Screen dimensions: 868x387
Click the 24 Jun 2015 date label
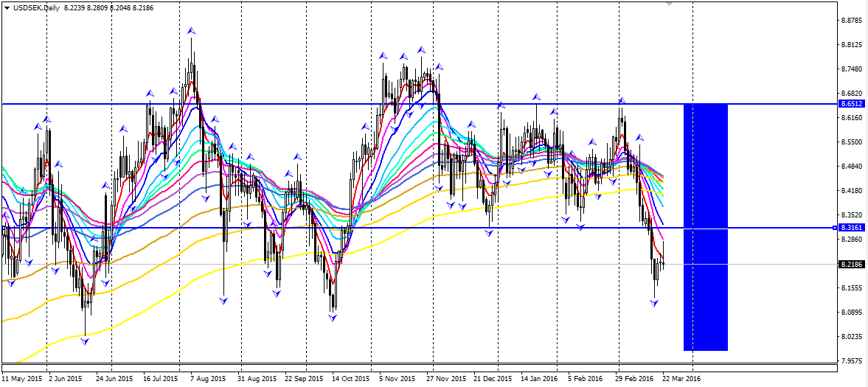pyautogui.click(x=114, y=379)
